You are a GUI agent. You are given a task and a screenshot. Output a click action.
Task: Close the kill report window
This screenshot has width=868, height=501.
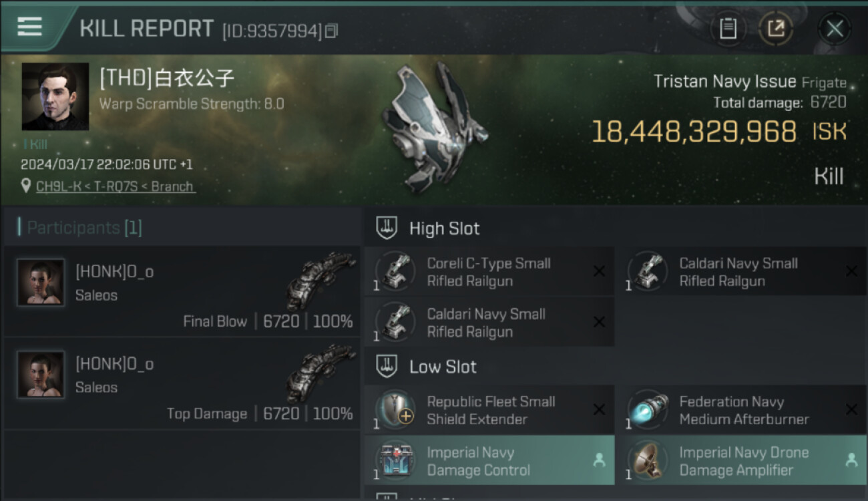tap(835, 28)
